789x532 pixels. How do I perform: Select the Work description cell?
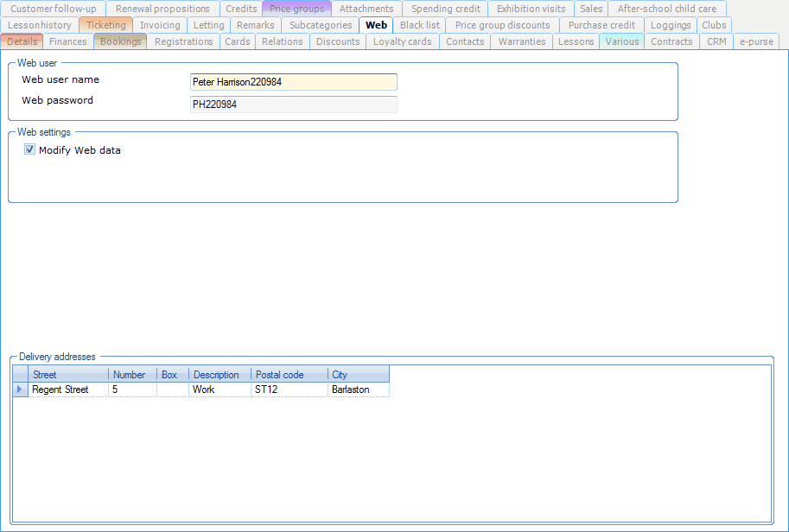(x=220, y=390)
